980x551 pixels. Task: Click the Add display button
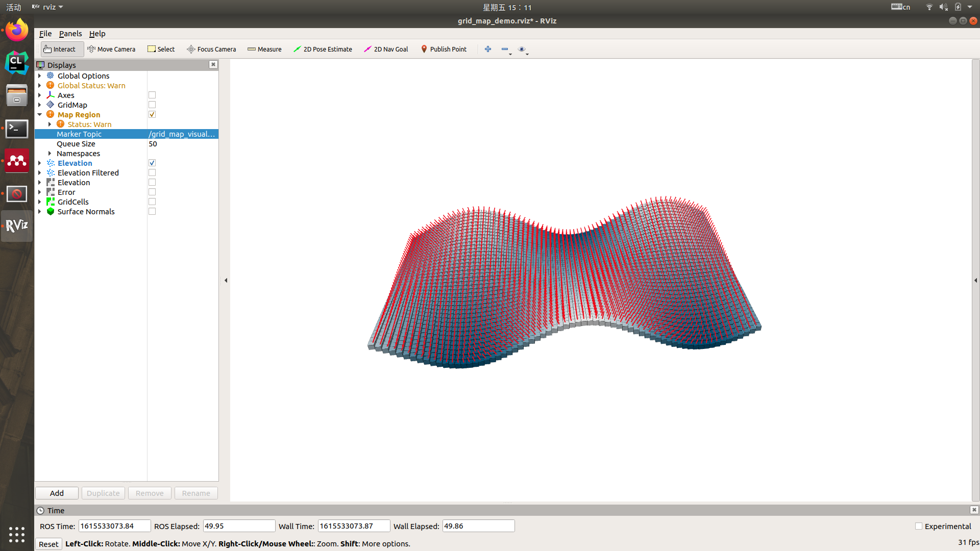(57, 493)
